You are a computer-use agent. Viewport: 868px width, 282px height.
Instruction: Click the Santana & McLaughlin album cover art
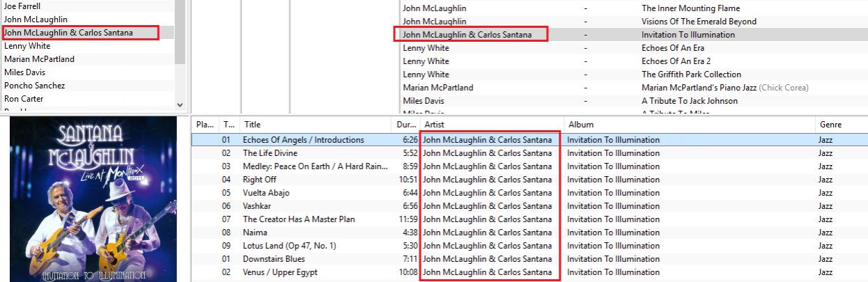tap(93, 199)
